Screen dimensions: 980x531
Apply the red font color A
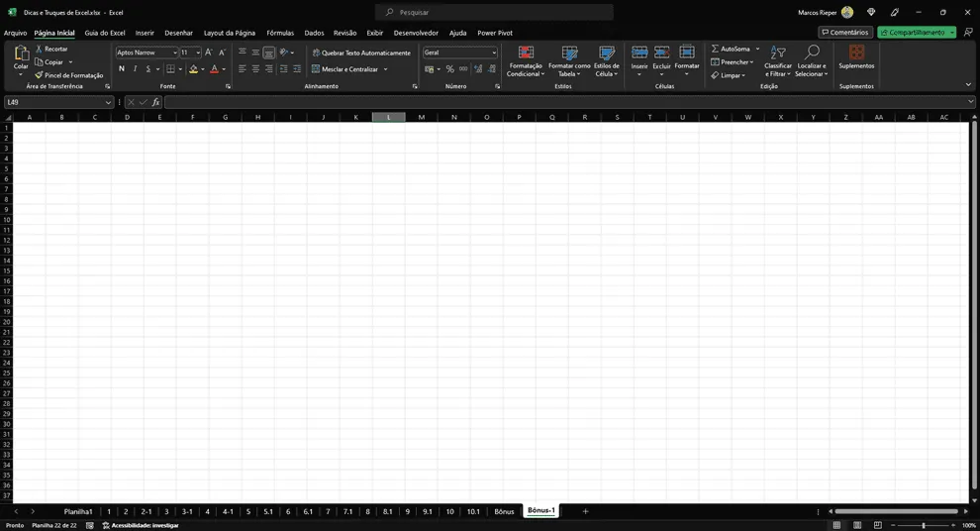215,69
